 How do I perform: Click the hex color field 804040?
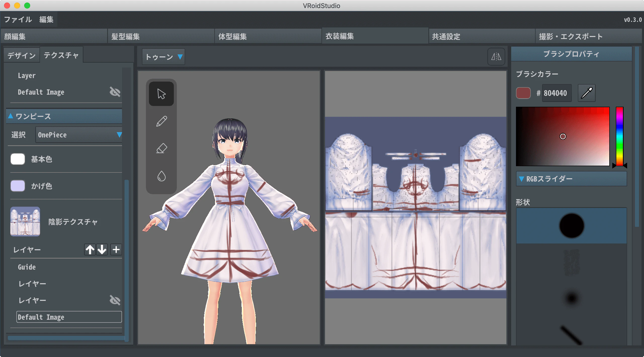click(557, 93)
